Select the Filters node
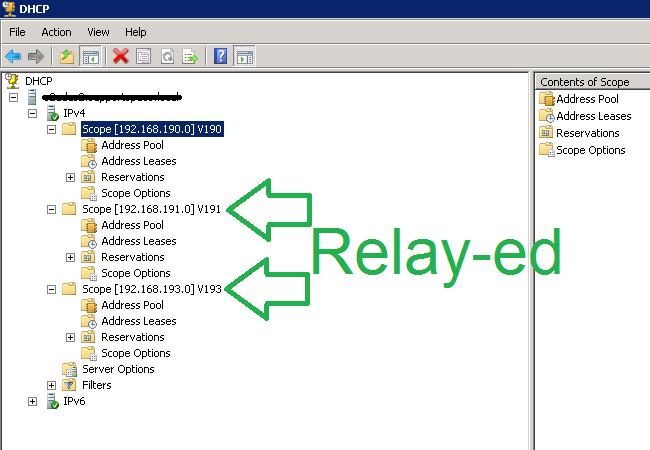Screen dimensions: 650x450 point(97,385)
